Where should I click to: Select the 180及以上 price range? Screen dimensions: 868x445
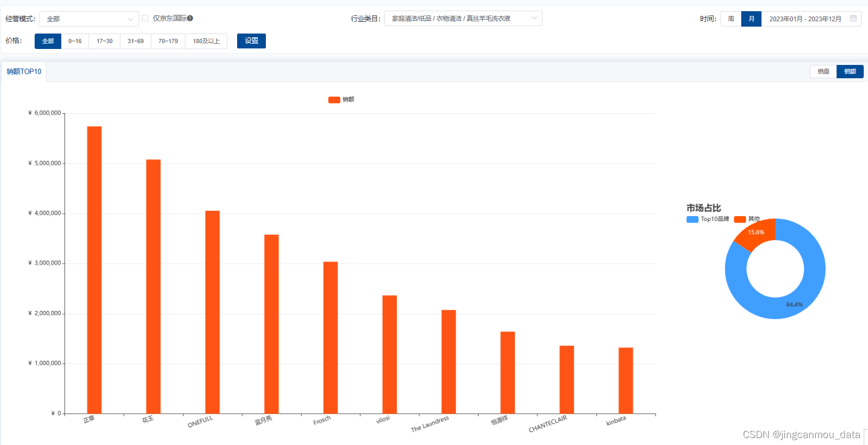point(206,41)
